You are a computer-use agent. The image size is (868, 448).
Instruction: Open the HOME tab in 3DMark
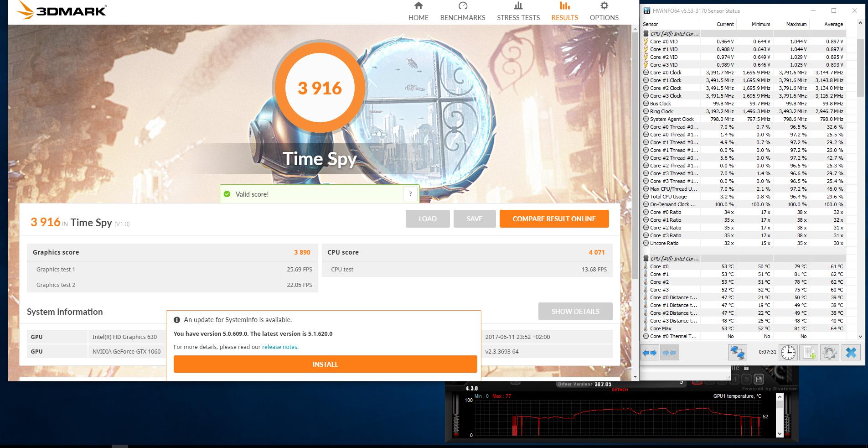tap(418, 12)
